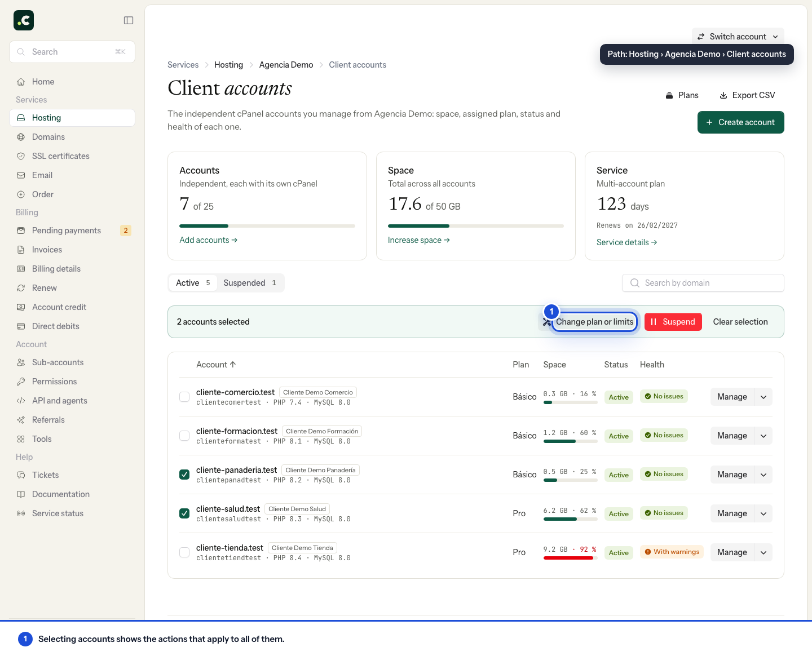Viewport: 812px width, 656px height.
Task: Click the Renew refresh icon
Action: point(21,288)
